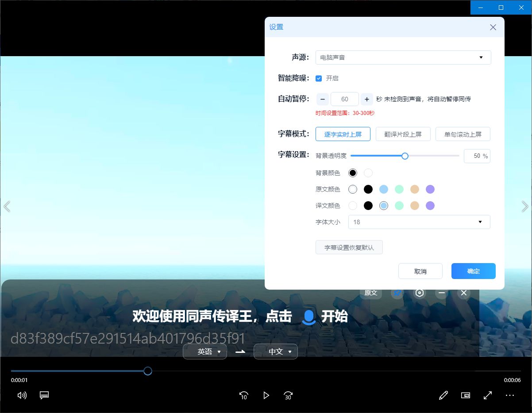Screen dimensions: 532x413
Task: Open the target language dropdown 中文
Action: (x=276, y=352)
